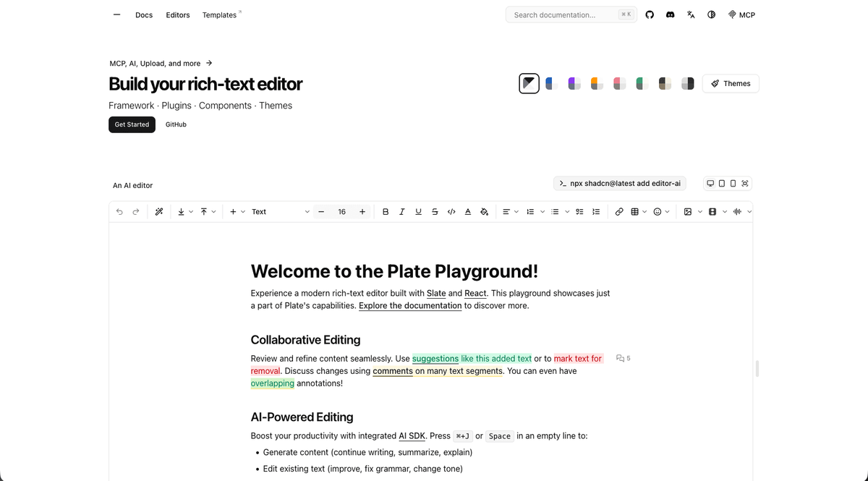
Task: Focus the Search documentation field
Action: click(571, 14)
